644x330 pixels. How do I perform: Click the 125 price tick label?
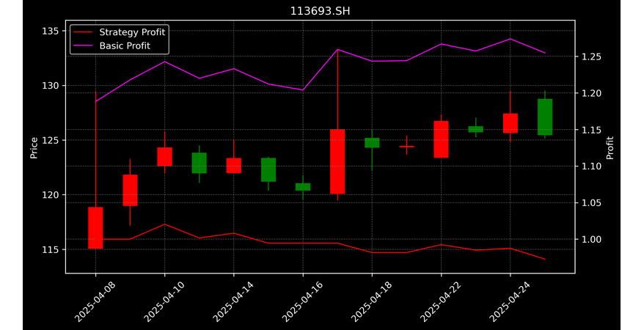[50, 140]
